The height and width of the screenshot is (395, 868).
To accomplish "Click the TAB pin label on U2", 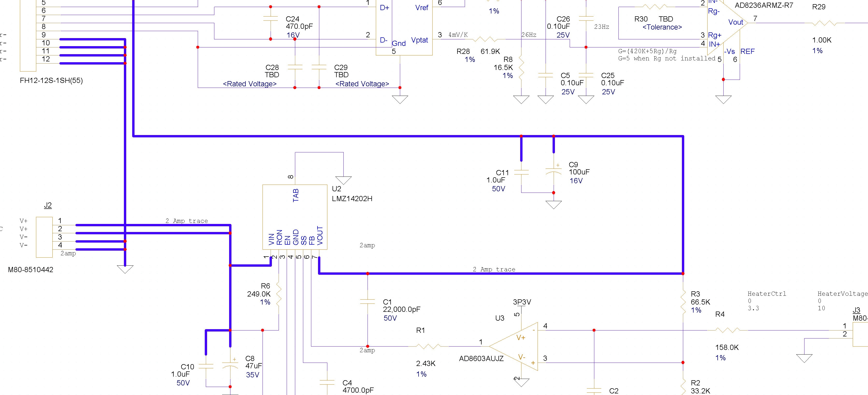I will (x=296, y=195).
